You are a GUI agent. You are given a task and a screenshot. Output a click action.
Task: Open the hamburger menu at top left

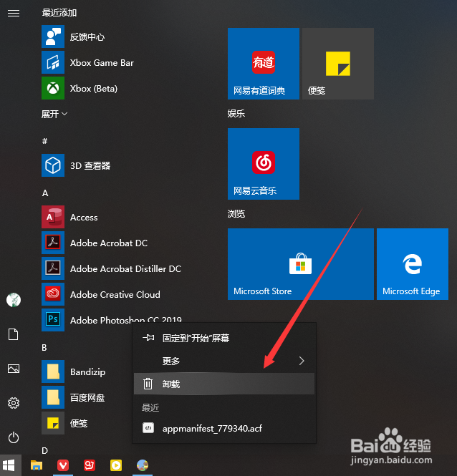(14, 13)
